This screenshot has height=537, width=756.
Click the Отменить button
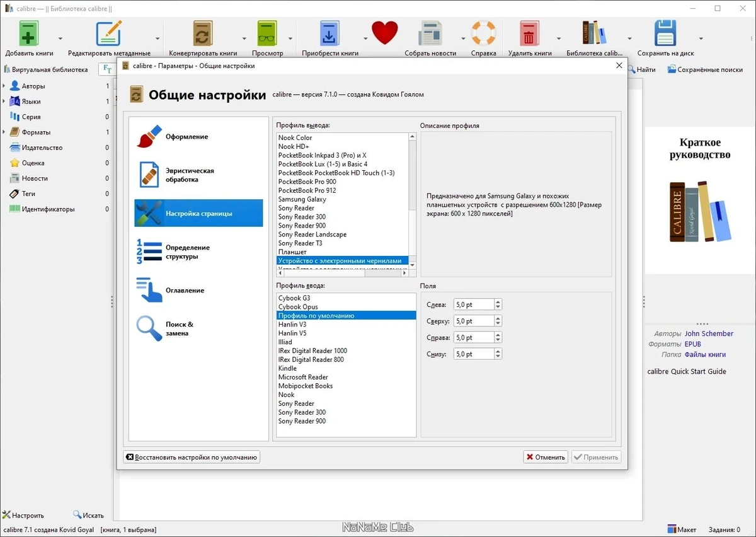(x=546, y=457)
